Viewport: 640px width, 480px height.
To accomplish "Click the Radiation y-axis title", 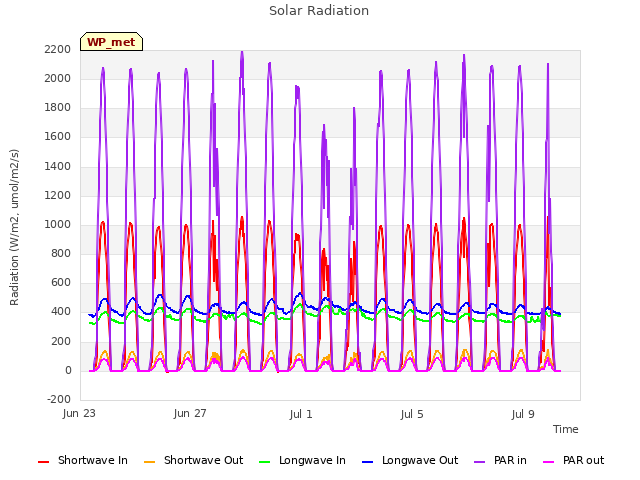I will click(14, 227).
